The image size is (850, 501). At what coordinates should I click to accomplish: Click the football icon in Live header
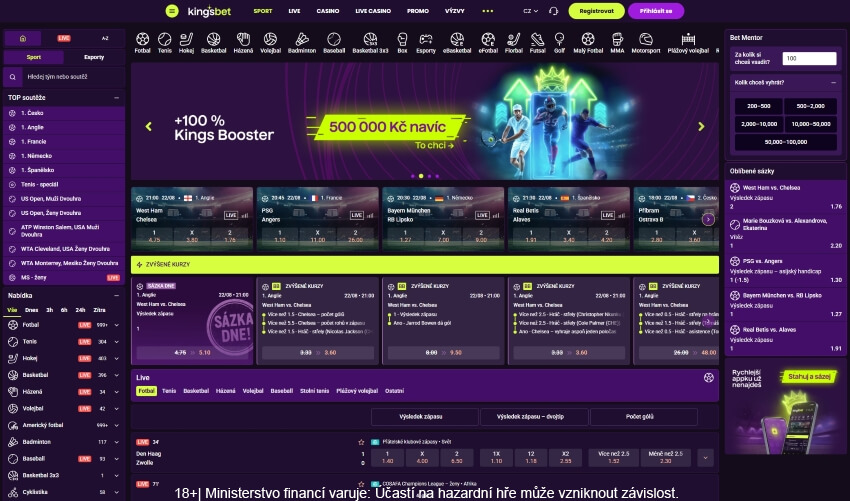point(709,377)
